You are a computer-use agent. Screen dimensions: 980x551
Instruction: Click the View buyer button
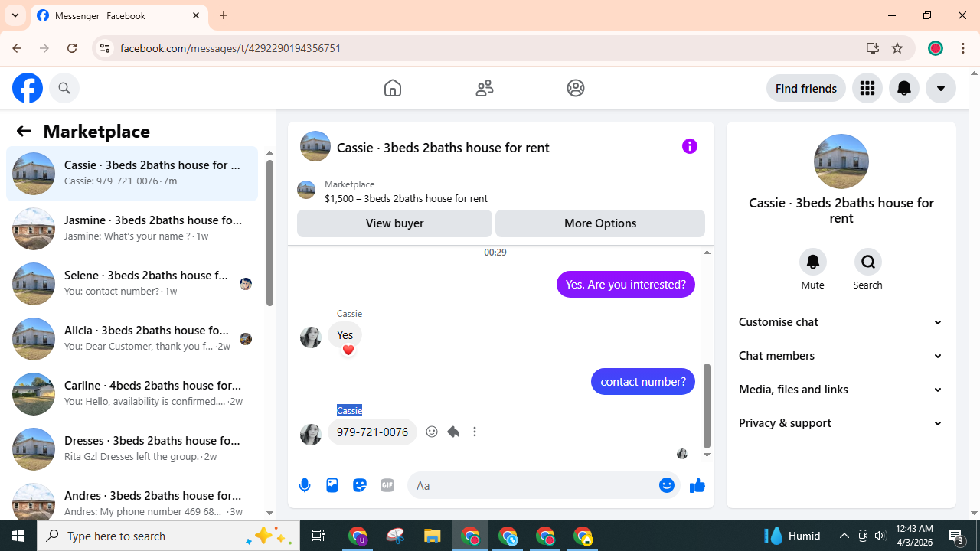[394, 223]
